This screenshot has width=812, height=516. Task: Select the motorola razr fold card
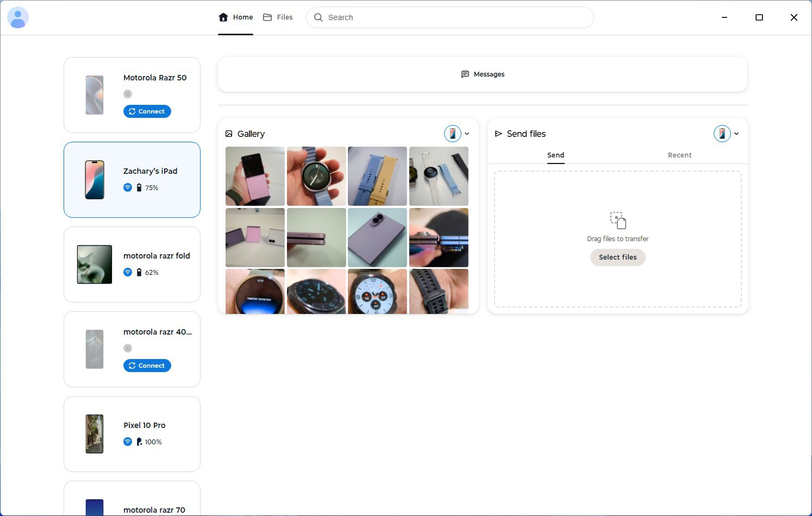click(132, 265)
